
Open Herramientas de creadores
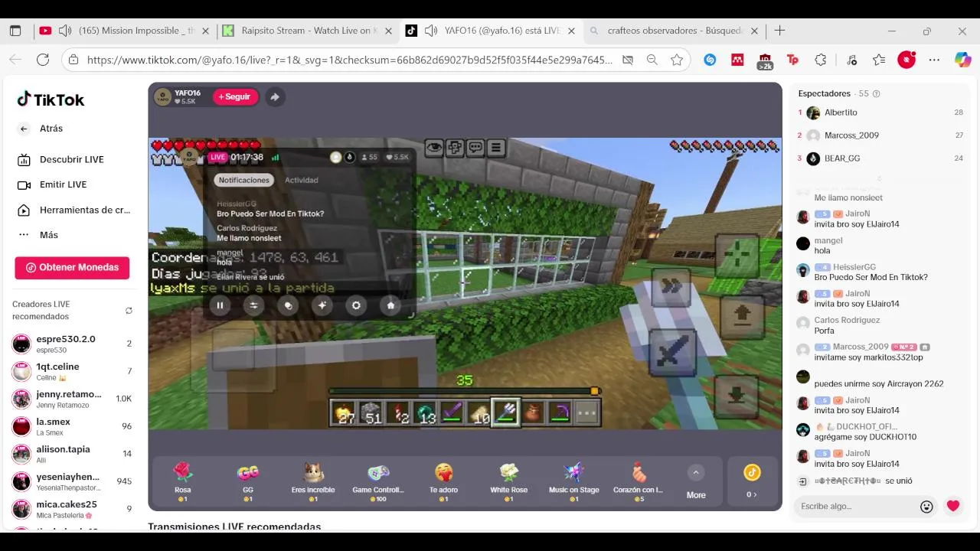(73, 210)
